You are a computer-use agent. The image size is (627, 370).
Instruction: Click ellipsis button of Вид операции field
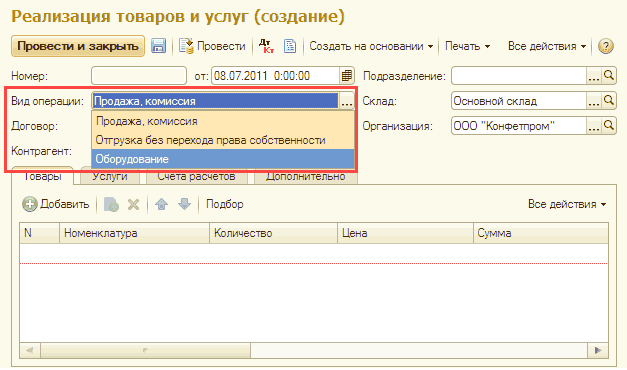point(347,101)
